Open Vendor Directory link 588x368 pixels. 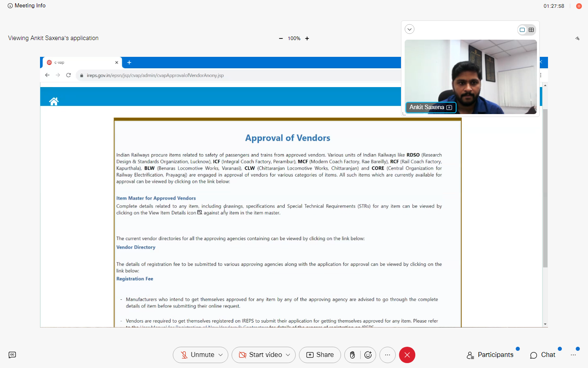[x=136, y=247]
